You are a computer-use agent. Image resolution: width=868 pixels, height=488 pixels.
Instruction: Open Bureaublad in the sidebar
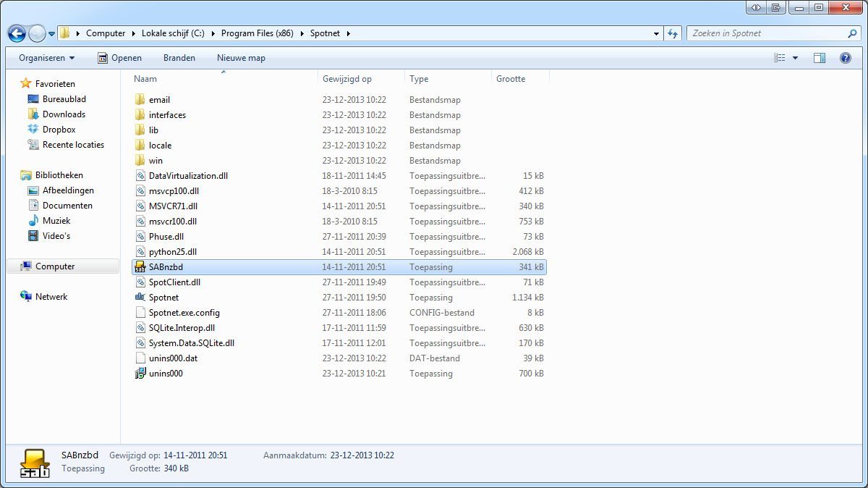coord(64,99)
